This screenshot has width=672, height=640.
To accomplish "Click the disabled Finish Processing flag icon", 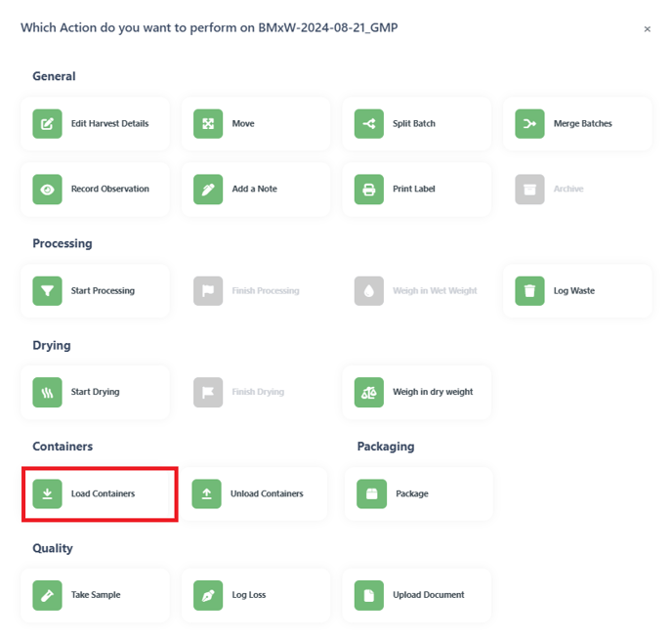I will 208,291.
